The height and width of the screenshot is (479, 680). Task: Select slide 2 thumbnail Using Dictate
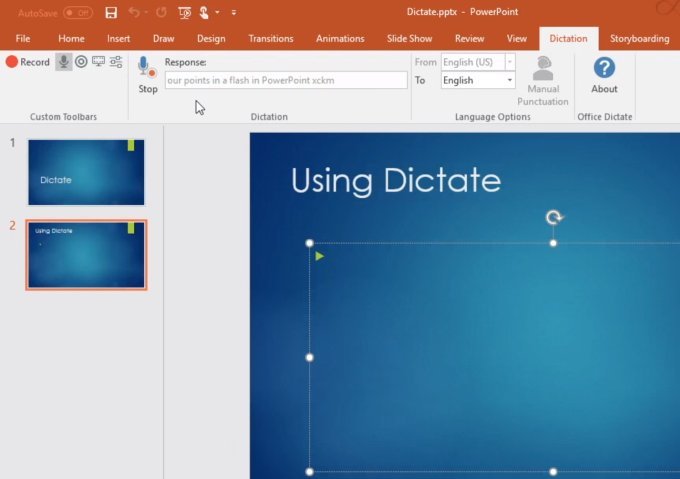click(x=86, y=254)
